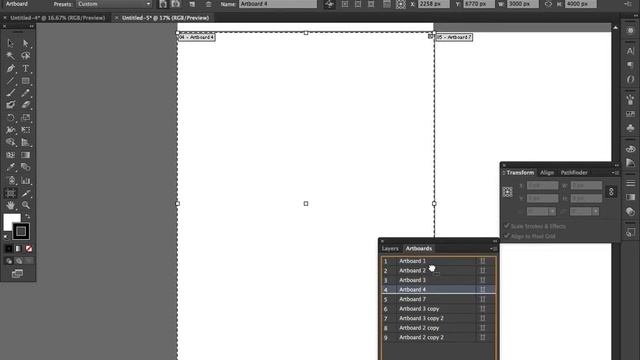Toggle Align to Pixel Grid checkbox

coord(507,236)
